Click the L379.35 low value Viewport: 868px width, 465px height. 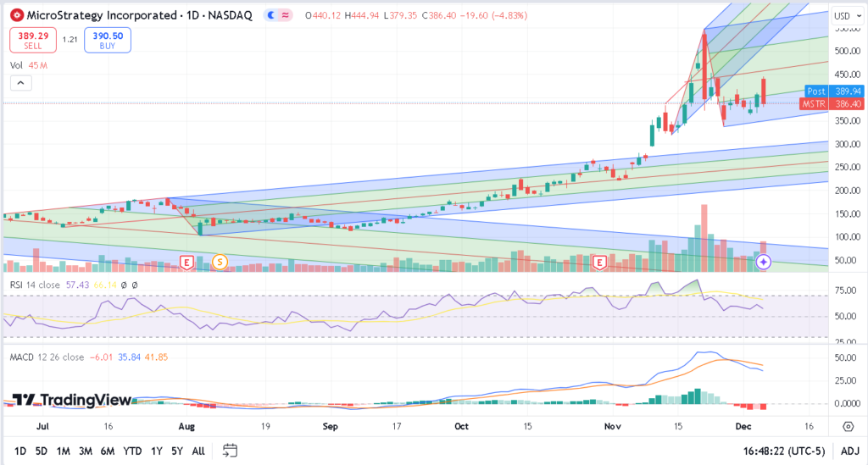[x=400, y=15]
